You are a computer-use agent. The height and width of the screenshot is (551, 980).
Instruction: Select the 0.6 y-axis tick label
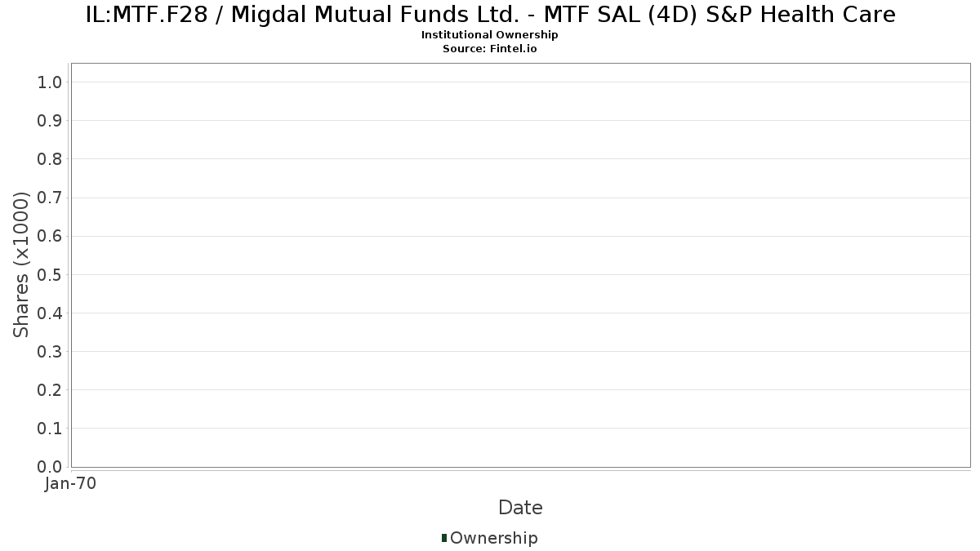51,236
